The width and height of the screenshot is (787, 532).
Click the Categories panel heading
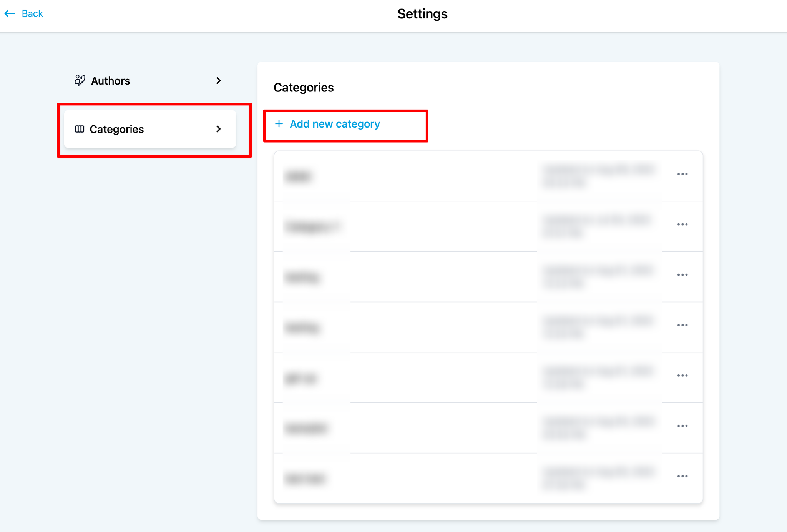click(x=304, y=88)
